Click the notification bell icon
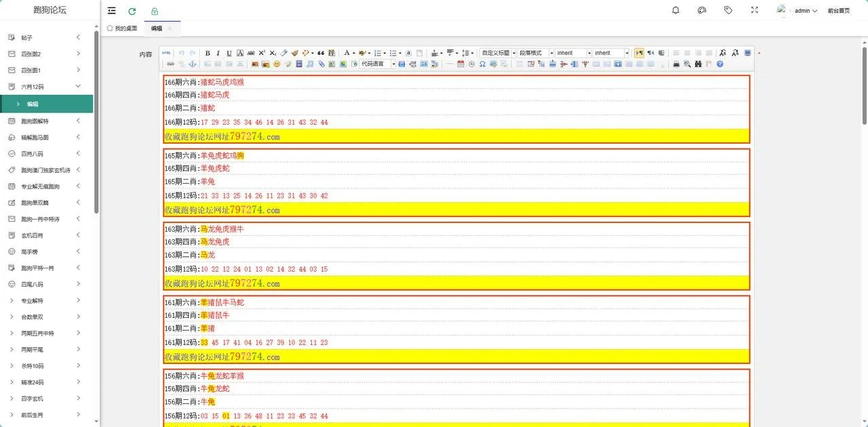This screenshot has width=868, height=427. (x=675, y=11)
